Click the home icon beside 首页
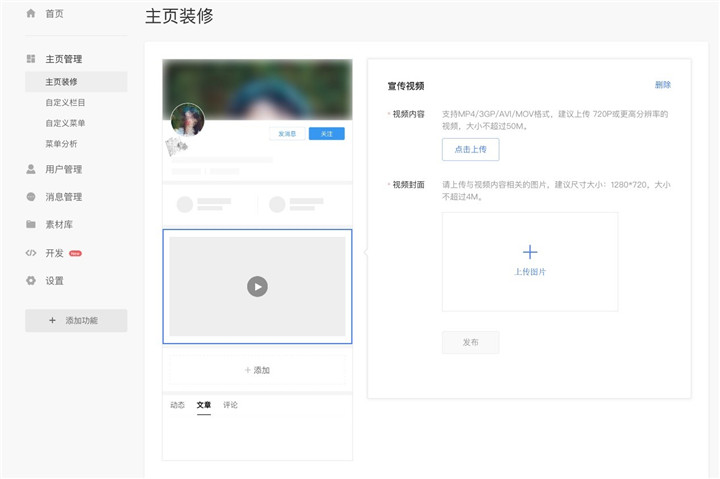720x479 pixels. [31, 13]
